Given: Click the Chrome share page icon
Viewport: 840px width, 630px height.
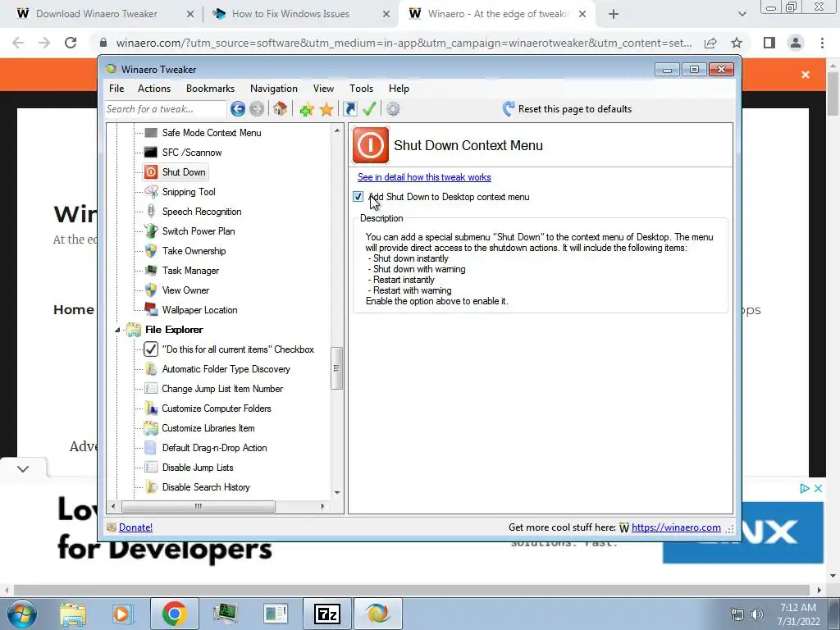Looking at the screenshot, I should coord(710,43).
